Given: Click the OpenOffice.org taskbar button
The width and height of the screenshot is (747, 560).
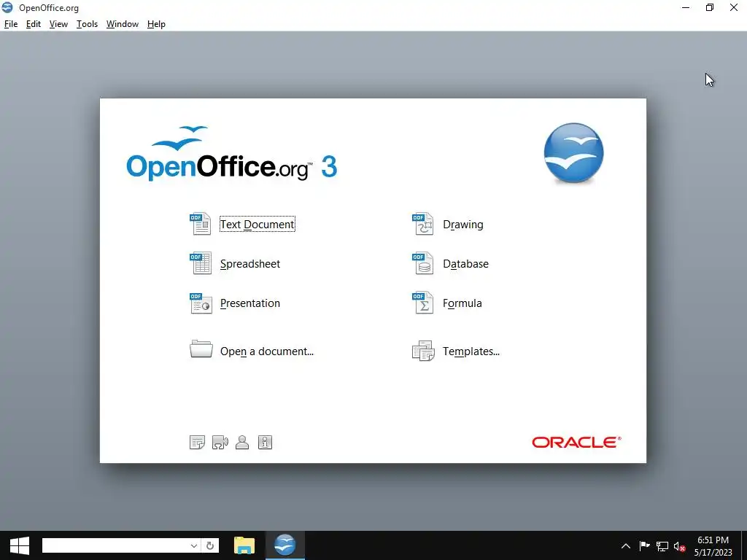Looking at the screenshot, I should coord(285,545).
